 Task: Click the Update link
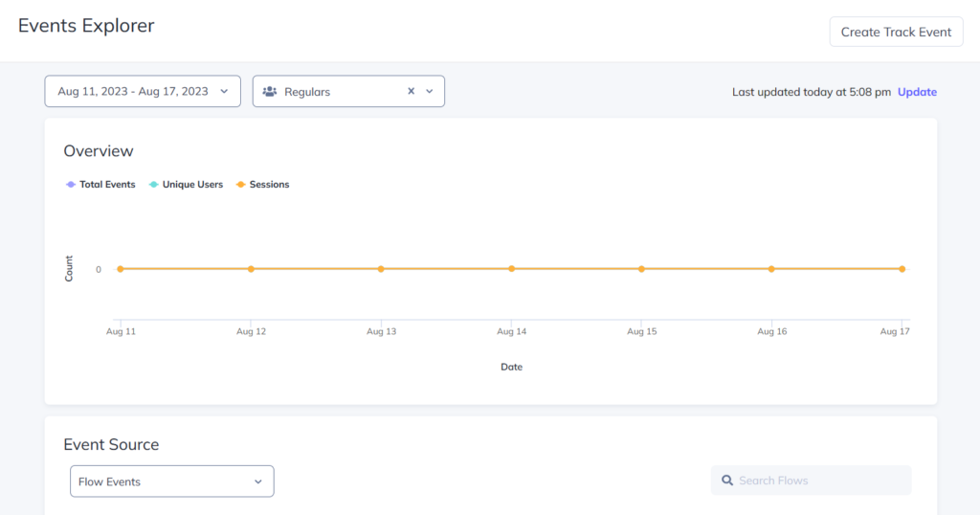coord(917,92)
